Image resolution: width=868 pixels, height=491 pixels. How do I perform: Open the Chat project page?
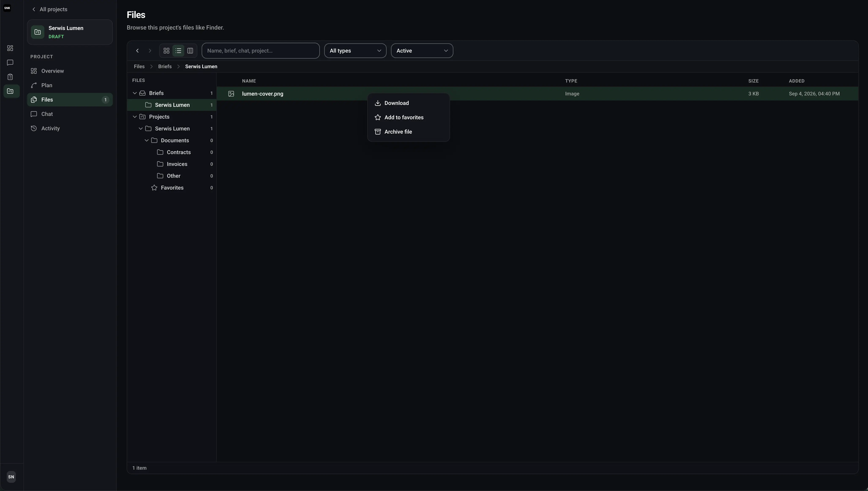[70, 114]
